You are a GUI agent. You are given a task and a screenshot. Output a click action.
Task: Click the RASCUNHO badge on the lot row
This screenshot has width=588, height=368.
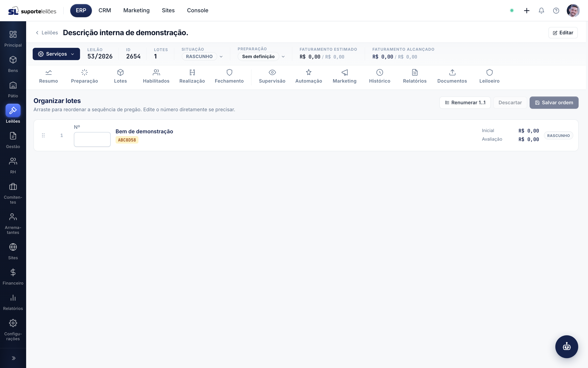558,136
